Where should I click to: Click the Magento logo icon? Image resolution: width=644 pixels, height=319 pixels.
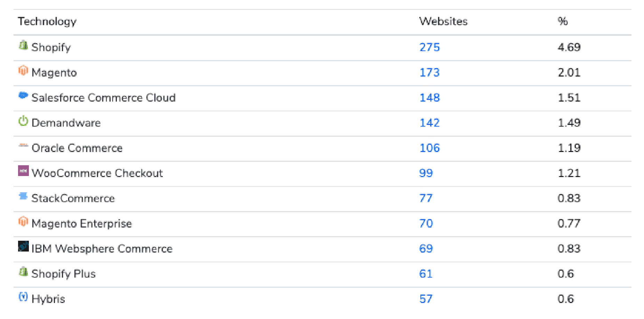coord(23,71)
